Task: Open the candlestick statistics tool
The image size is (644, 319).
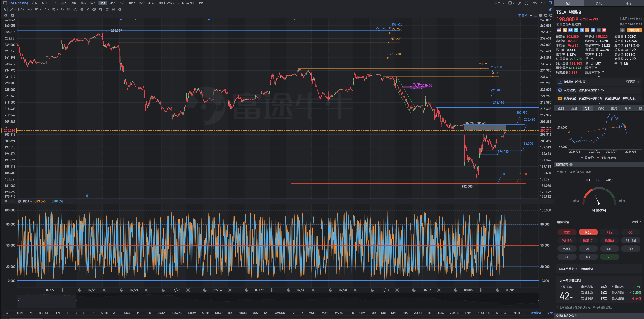Action: tap(81, 9)
